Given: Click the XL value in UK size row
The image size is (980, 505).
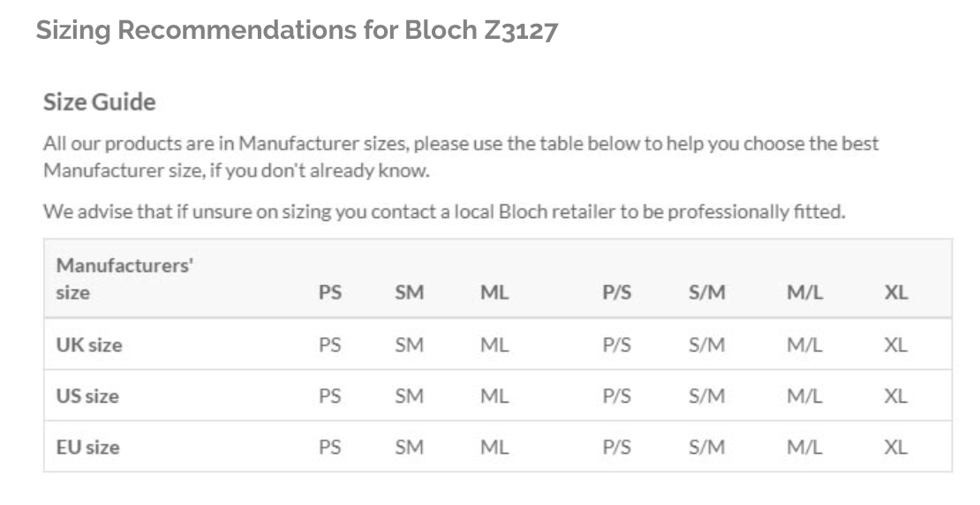Looking at the screenshot, I should click(895, 345).
